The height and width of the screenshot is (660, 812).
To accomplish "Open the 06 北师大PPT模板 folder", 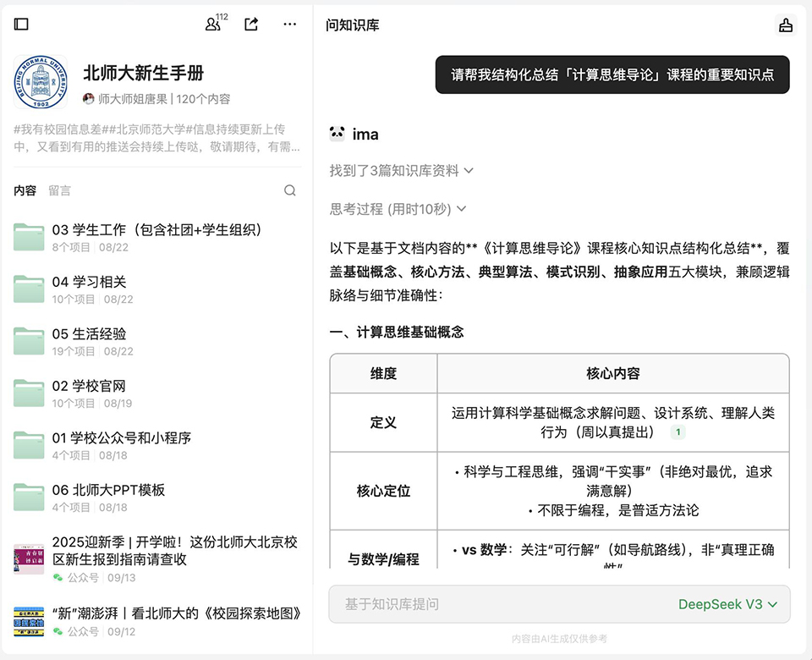I will coord(108,490).
